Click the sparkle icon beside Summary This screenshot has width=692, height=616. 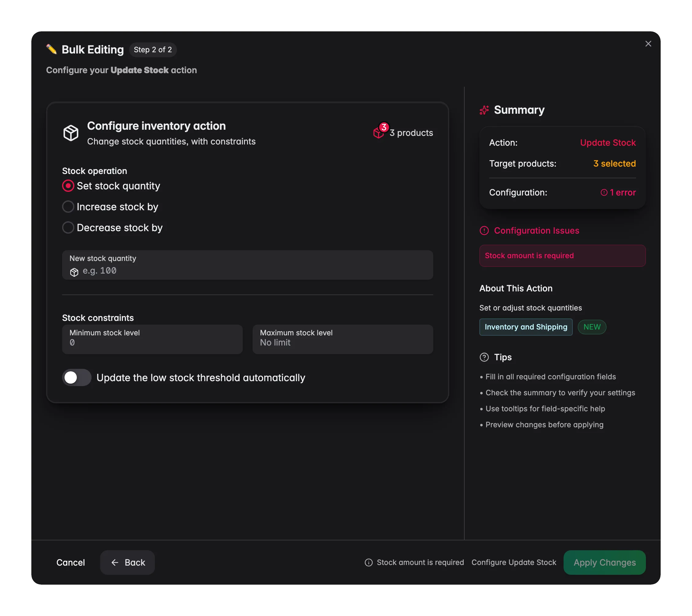pos(484,110)
